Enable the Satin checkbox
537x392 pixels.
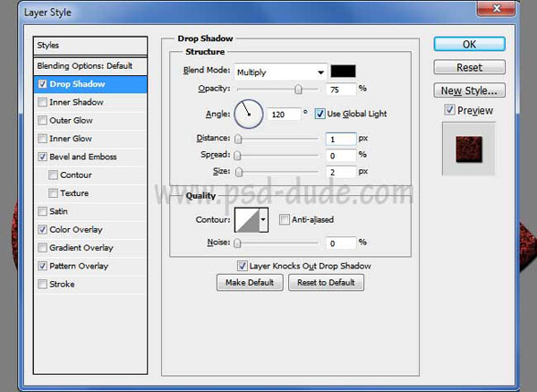42,211
